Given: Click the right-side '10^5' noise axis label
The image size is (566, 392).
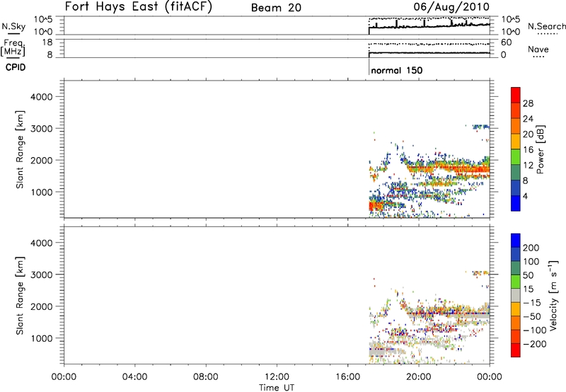Looking at the screenshot, I should click(510, 20).
